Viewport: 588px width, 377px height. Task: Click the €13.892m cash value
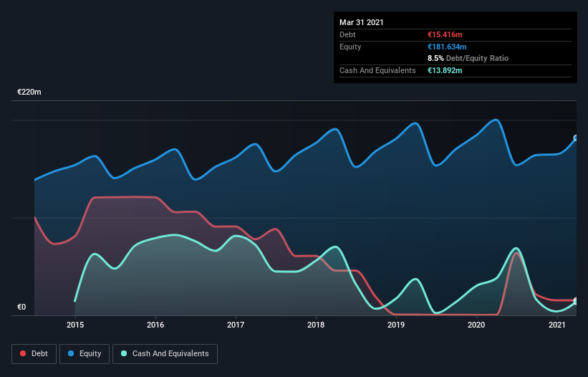click(445, 70)
